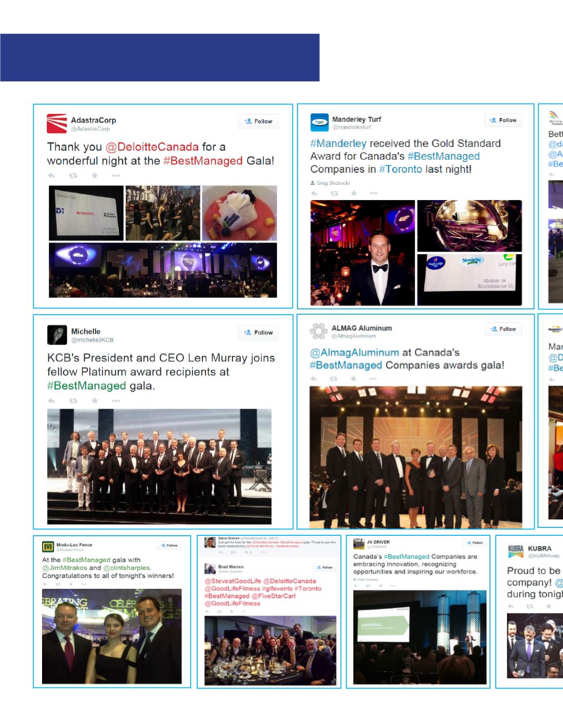This screenshot has width=563, height=728.
Task: Open Michelle's profile avatar
Action: click(57, 335)
